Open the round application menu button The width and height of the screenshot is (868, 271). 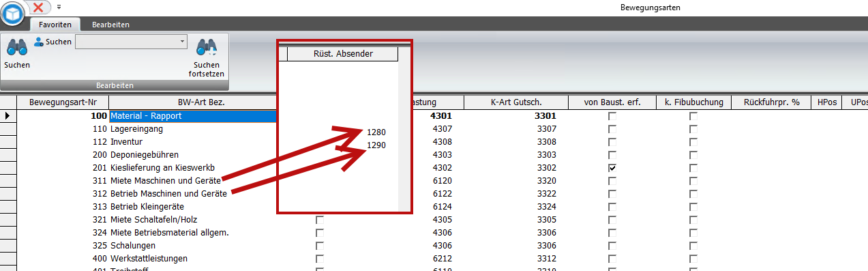(x=12, y=14)
